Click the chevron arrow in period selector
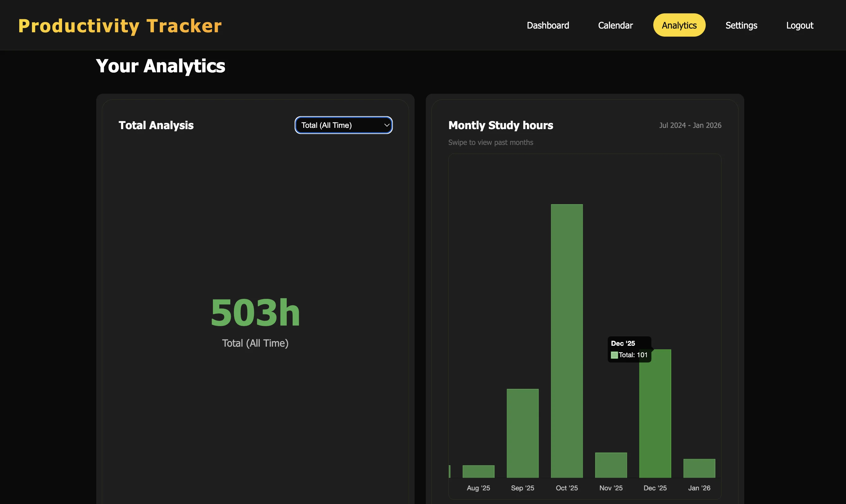 (386, 125)
